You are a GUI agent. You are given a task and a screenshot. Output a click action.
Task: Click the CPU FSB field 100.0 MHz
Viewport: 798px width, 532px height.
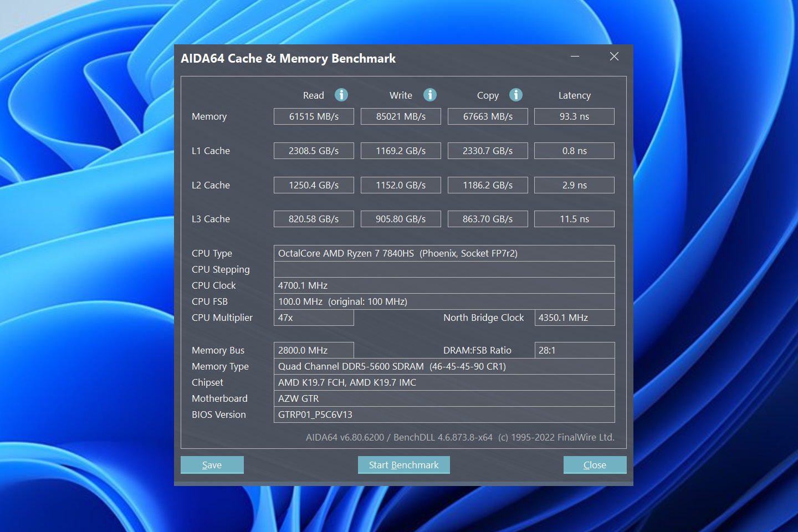(x=444, y=301)
